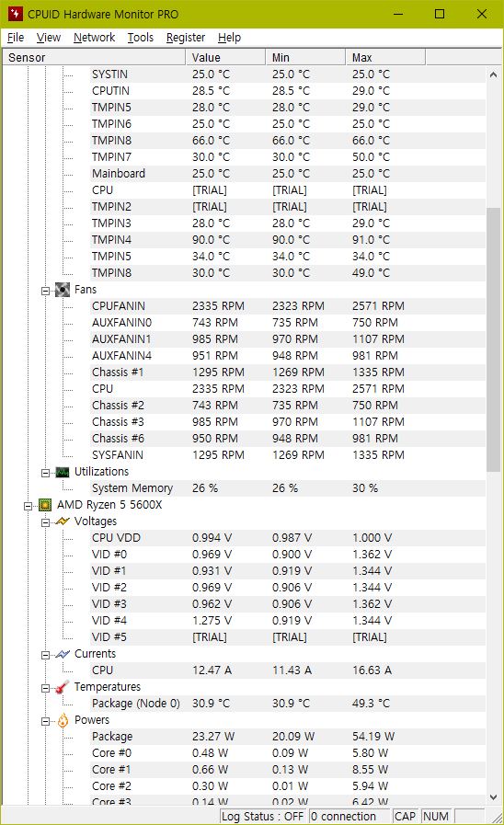Viewport: 504px width, 825px height.
Task: Select the TMPIN4 temperature row
Action: pyautogui.click(x=244, y=240)
